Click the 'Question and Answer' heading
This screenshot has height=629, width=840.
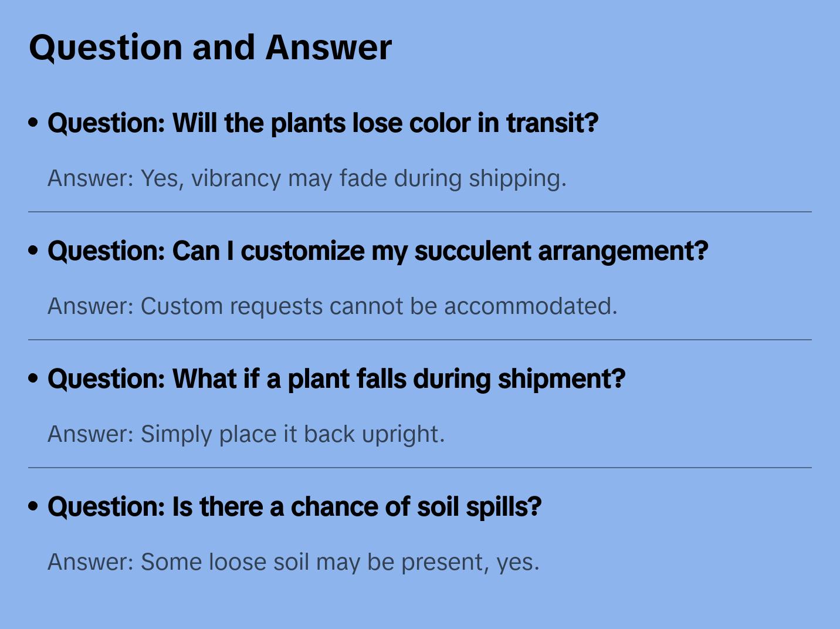(x=210, y=47)
